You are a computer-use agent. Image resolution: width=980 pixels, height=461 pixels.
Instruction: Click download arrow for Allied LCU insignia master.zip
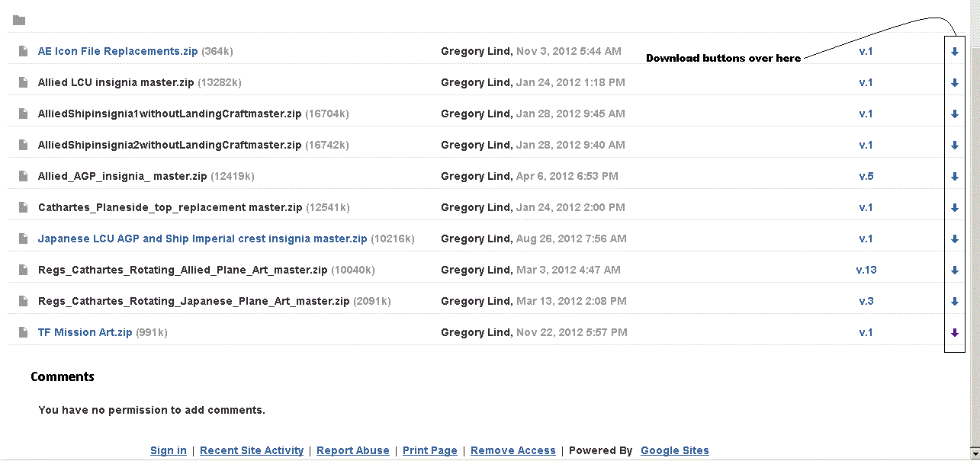click(954, 83)
